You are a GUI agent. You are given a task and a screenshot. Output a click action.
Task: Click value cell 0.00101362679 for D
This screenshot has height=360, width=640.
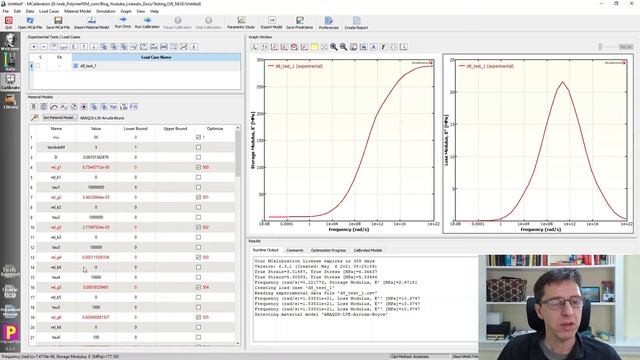pyautogui.click(x=96, y=157)
